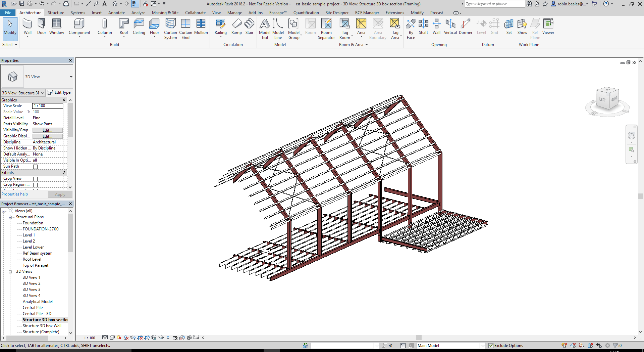Image resolution: width=644 pixels, height=352 pixels.
Task: Select the Model Line tool
Action: coord(278,29)
